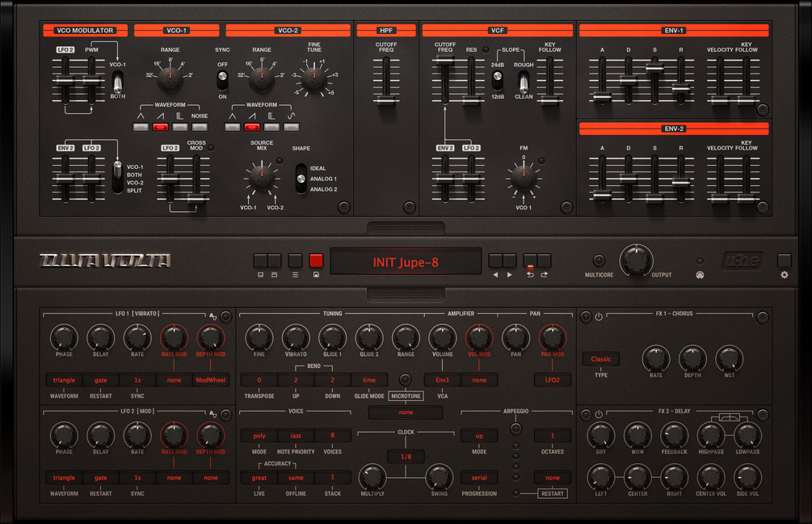The width and height of the screenshot is (812, 524).
Task: Click the FX 2 Delay power icon
Action: coord(600,414)
